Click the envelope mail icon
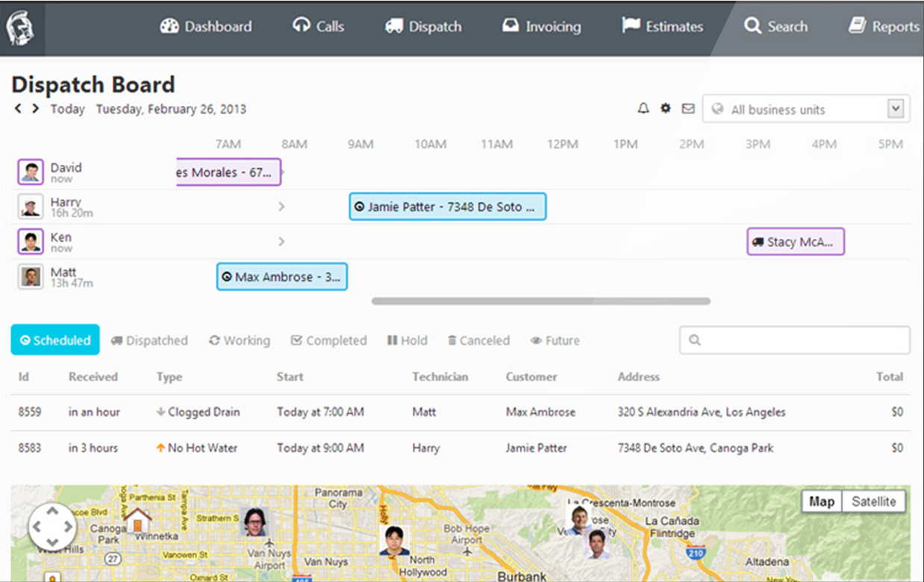 688,109
